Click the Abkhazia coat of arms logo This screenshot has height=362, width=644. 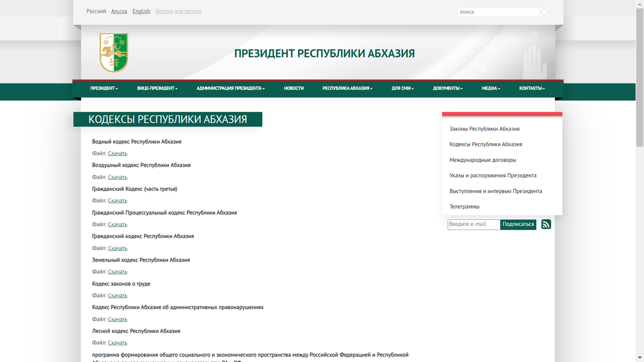click(x=114, y=52)
